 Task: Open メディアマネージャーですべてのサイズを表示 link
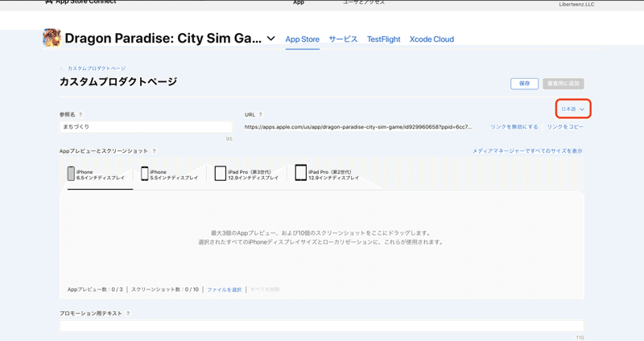(527, 151)
